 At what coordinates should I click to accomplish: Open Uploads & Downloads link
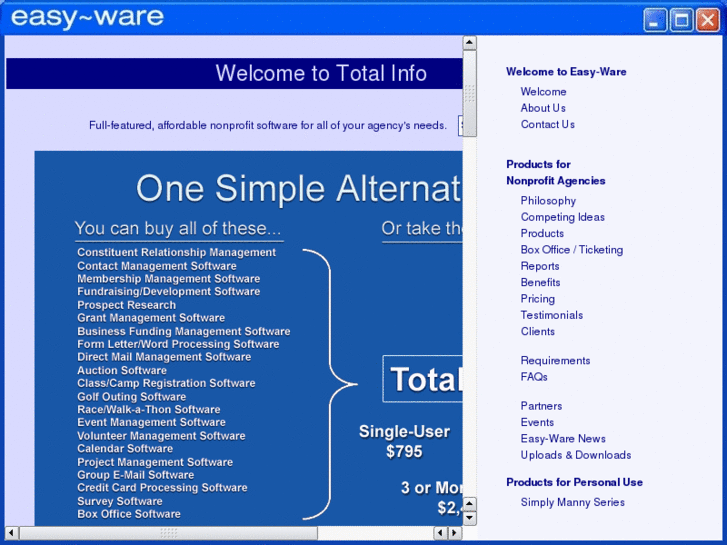tap(576, 455)
